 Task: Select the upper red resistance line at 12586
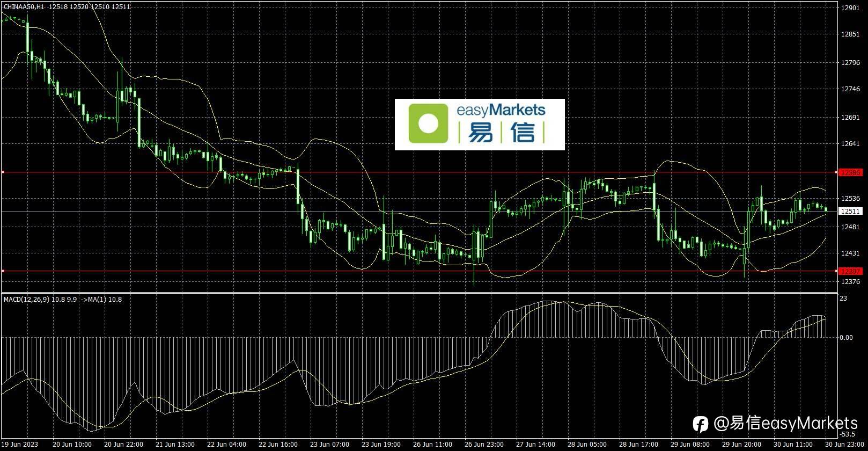(420, 172)
